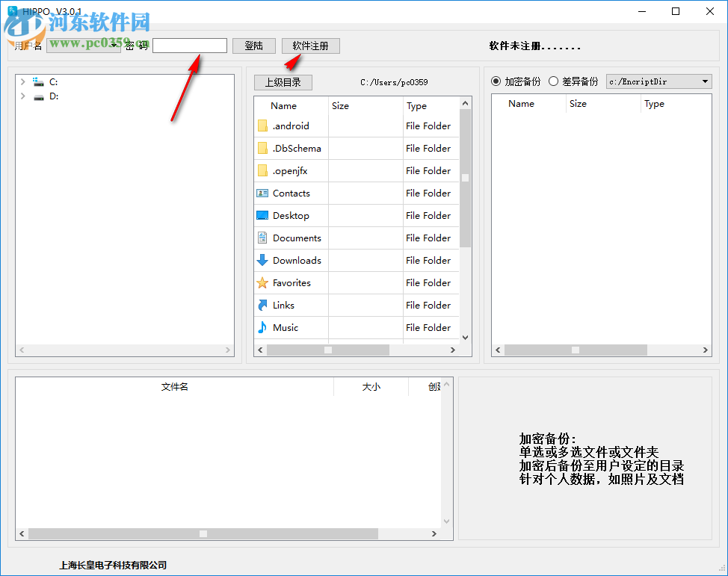Click inside the 密码 password field

coord(189,45)
